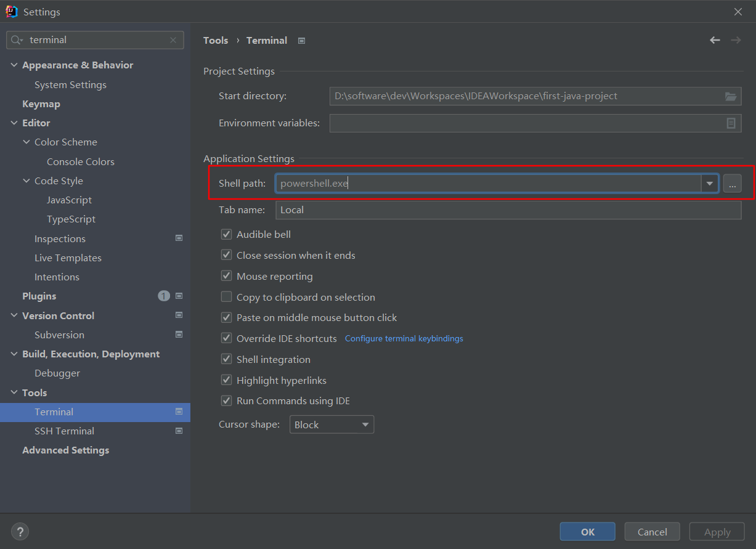Viewport: 756px width, 549px height.
Task: Click the project icon on Terminal tree row
Action: click(179, 412)
